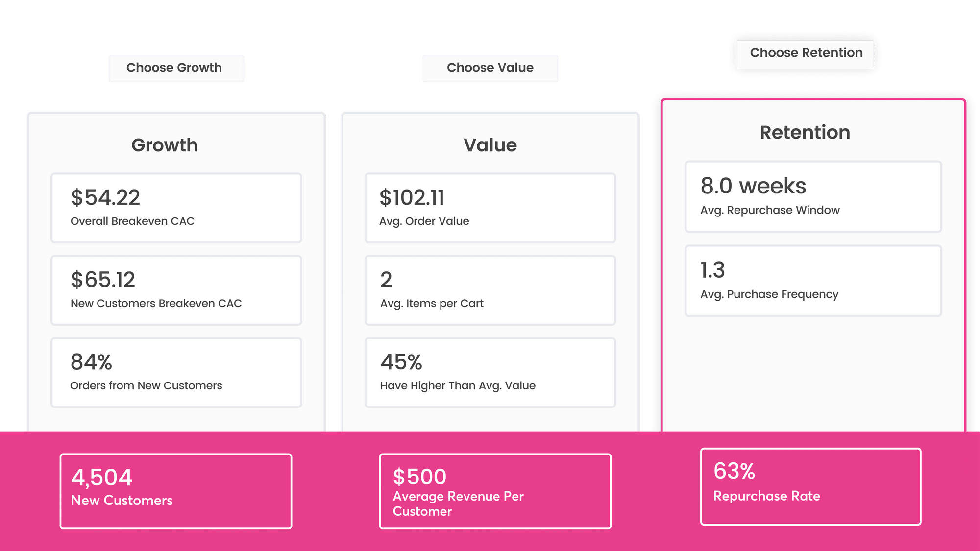Open the Avg. Order Value card
The image size is (980, 551).
pos(490,208)
